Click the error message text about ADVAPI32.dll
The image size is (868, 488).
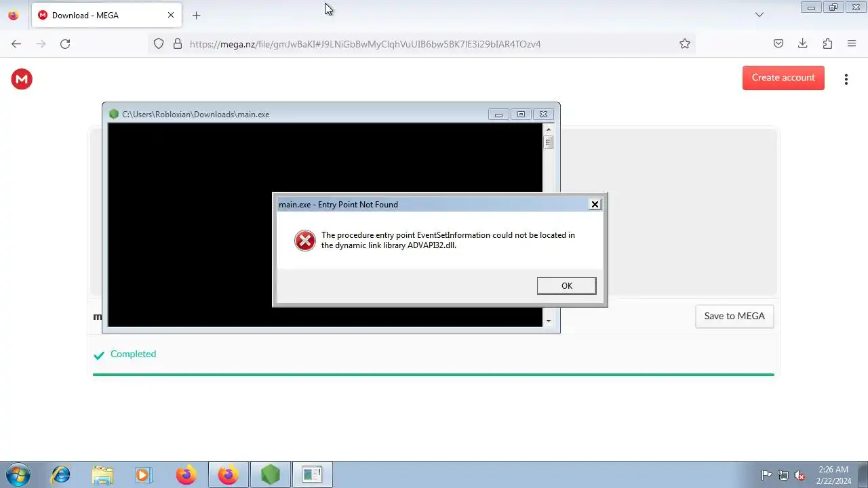(x=448, y=240)
